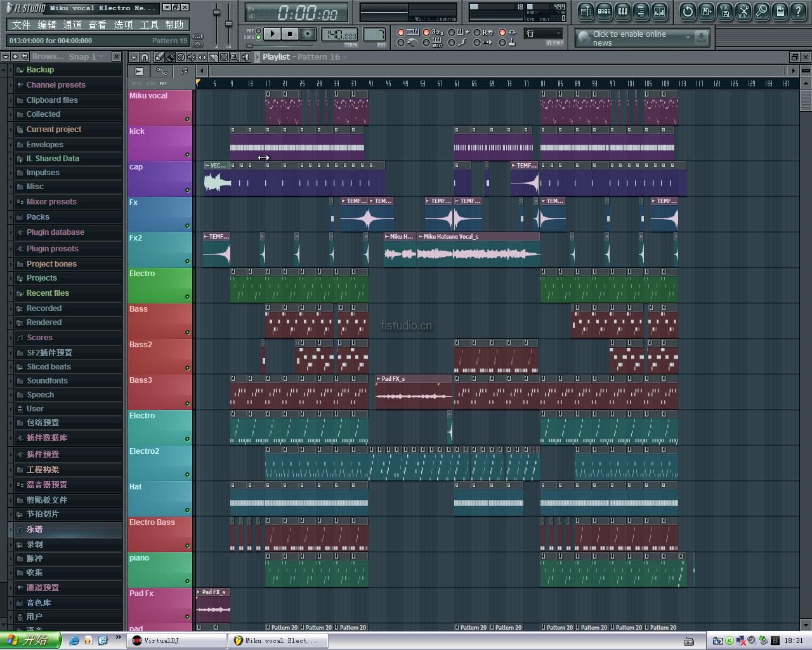Viewport: 812px width, 650px height.
Task: Select the Slice tool in Playlist toolbar
Action: click(213, 57)
